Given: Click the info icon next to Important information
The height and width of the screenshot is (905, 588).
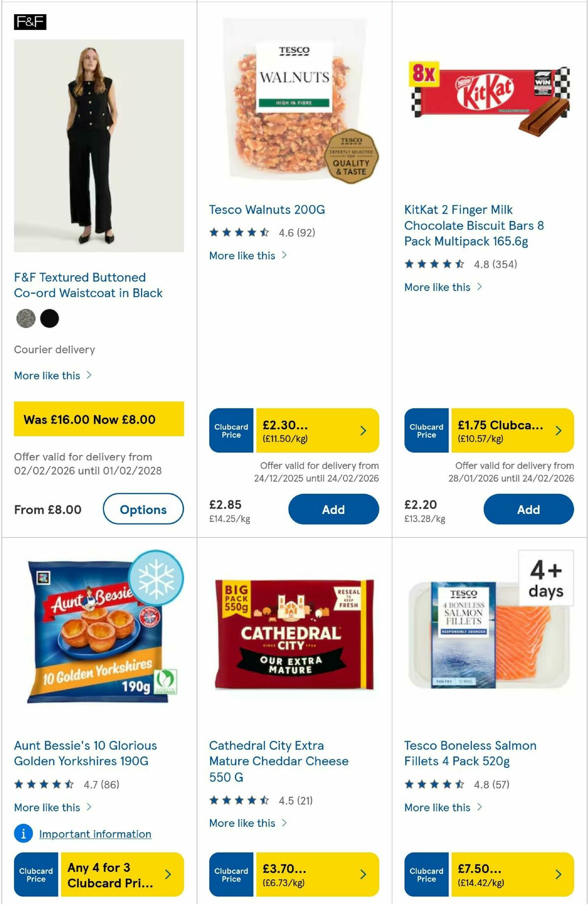Looking at the screenshot, I should (23, 833).
